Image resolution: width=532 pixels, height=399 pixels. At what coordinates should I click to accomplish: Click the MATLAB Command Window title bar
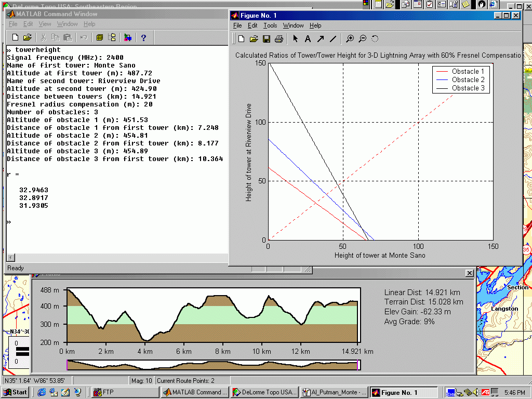click(x=117, y=14)
